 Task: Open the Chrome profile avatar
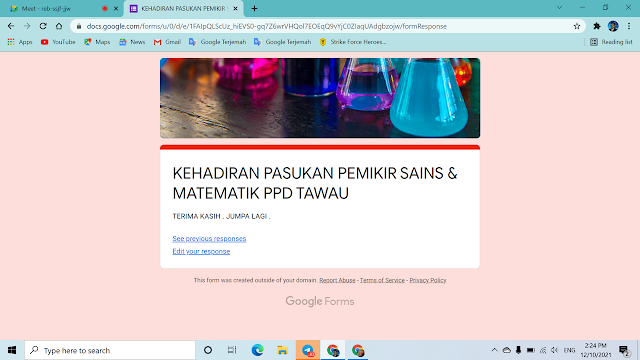[613, 26]
